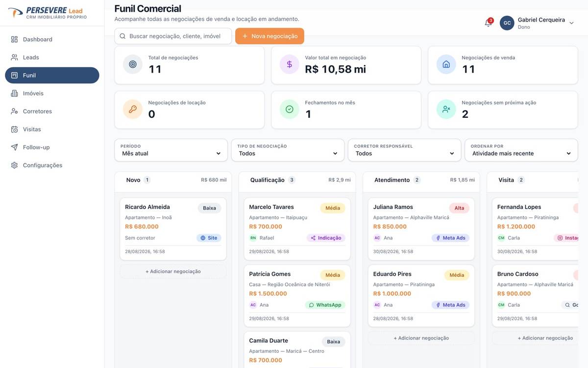Image resolution: width=588 pixels, height=368 pixels.
Task: Click Carla's avatar on Fernanda Lopes card
Action: coord(501,238)
